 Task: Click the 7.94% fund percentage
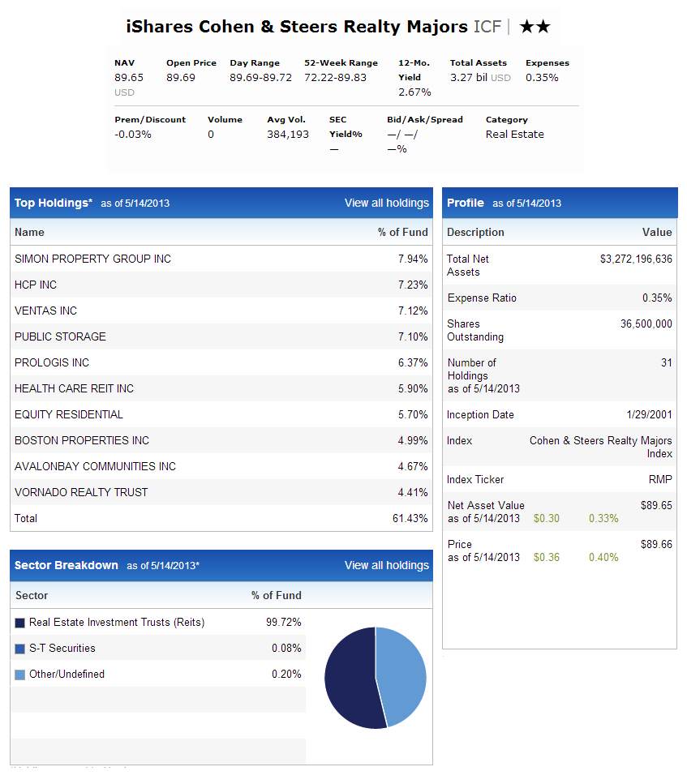click(413, 259)
